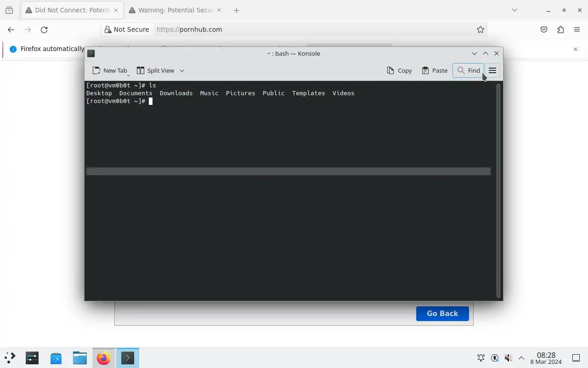588x368 pixels.
Task: Open the Firefox application menu
Action: click(577, 29)
